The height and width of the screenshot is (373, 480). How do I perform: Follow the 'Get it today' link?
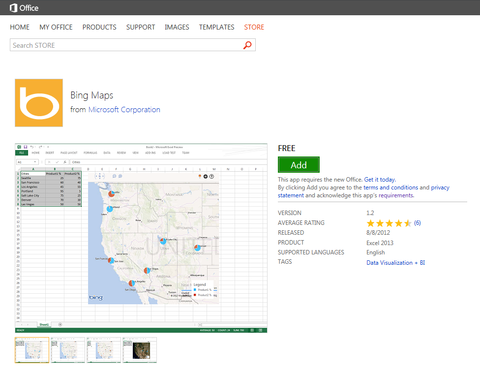click(x=380, y=179)
